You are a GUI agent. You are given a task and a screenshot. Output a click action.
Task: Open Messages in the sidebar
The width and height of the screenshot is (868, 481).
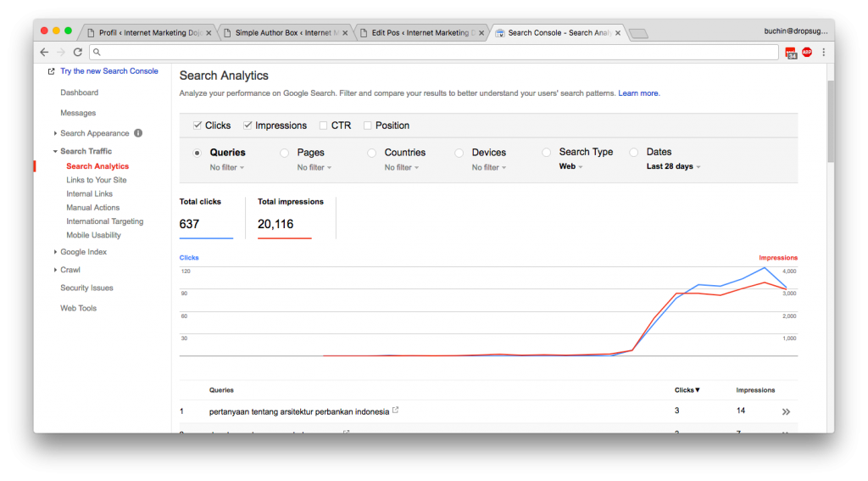tap(78, 113)
